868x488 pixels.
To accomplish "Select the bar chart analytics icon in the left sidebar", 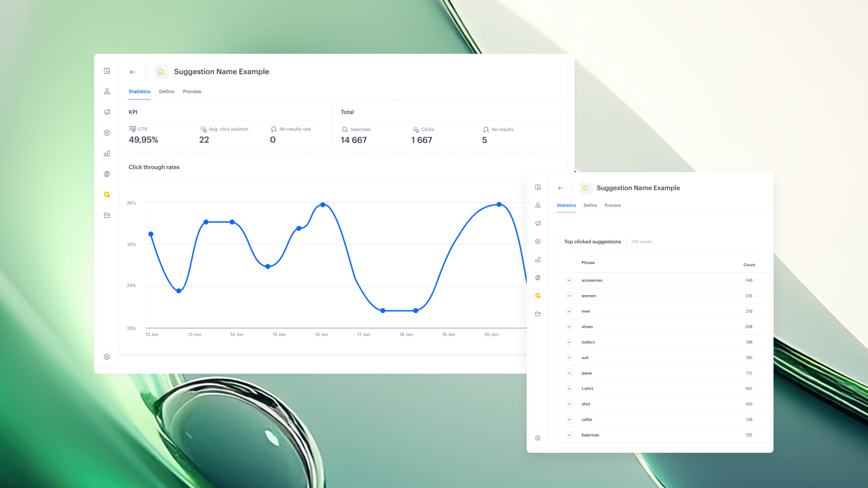I will 107,154.
